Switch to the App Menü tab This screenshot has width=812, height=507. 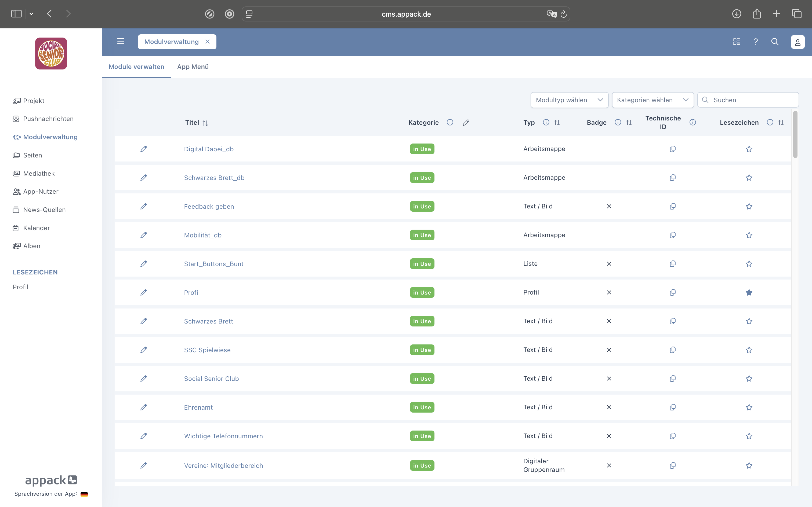pyautogui.click(x=193, y=67)
